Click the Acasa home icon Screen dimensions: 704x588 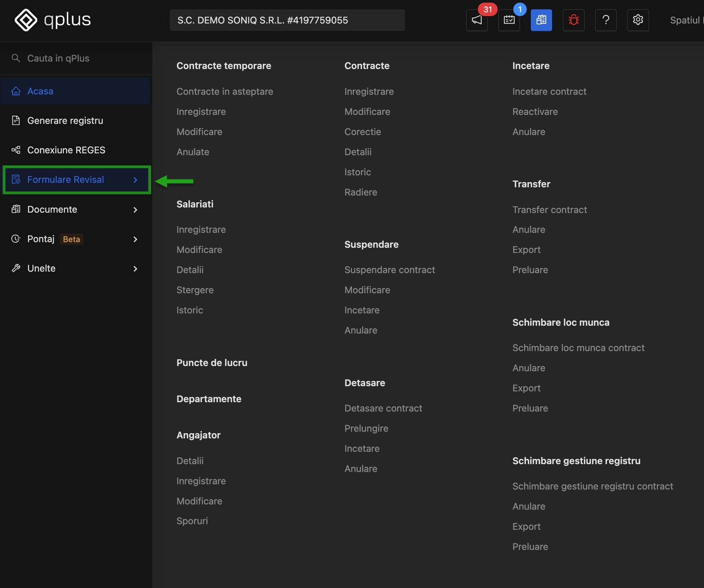tap(16, 91)
